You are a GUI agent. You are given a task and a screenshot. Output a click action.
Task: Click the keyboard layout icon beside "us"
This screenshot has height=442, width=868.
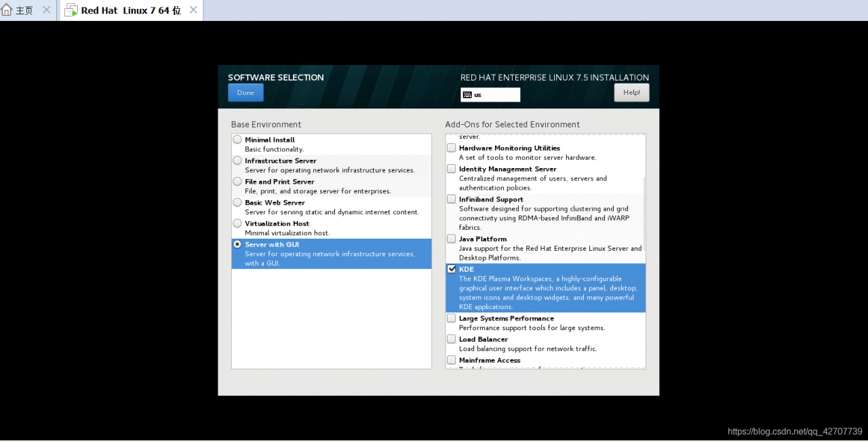(x=467, y=95)
